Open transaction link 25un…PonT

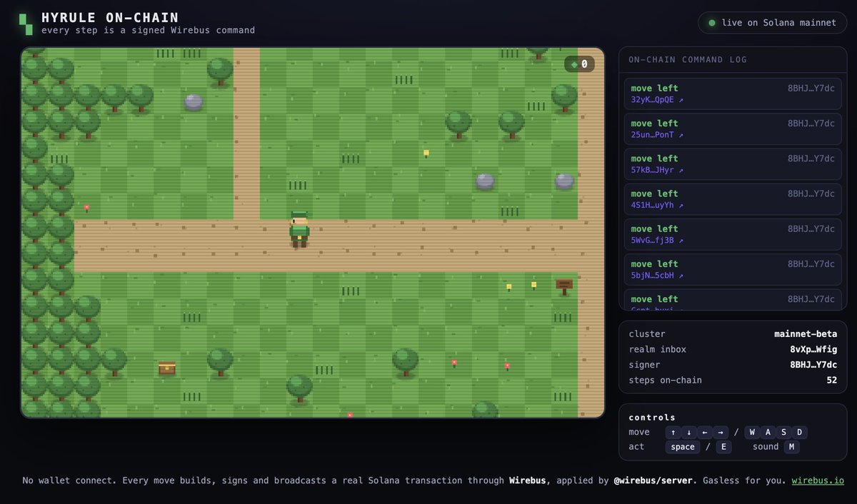pos(657,135)
